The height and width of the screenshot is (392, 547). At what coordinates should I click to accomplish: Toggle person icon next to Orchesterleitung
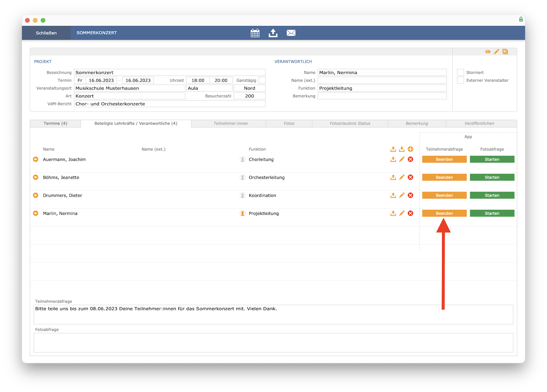click(x=243, y=177)
